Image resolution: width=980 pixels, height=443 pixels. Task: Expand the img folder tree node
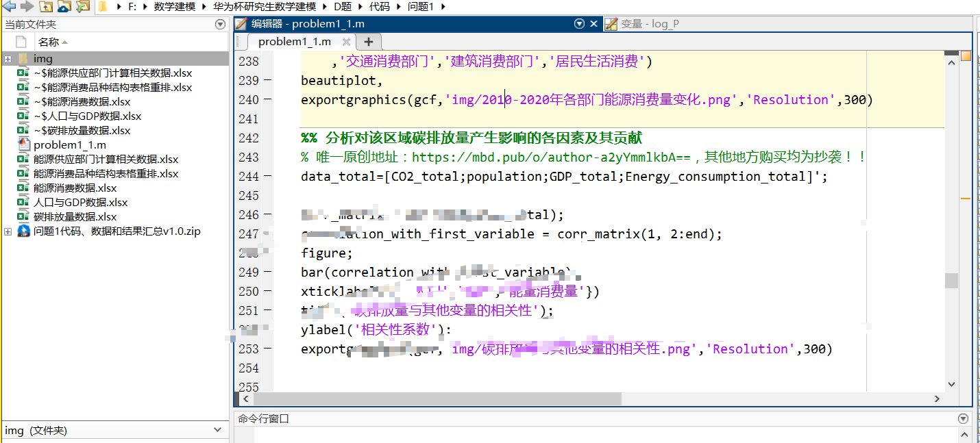[x=8, y=59]
